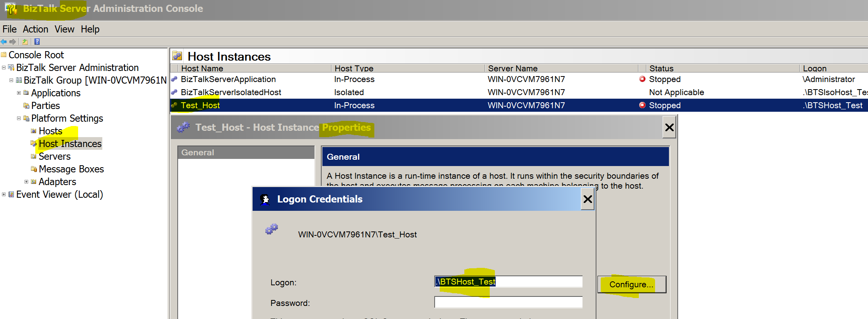This screenshot has height=319, width=868.
Task: Click the Platform Settings folder icon
Action: tap(26, 118)
